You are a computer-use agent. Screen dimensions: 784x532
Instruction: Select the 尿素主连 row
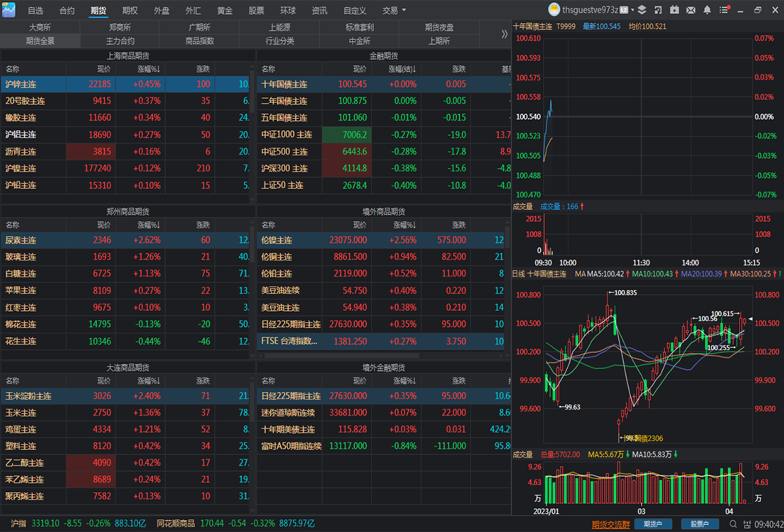[x=127, y=240]
